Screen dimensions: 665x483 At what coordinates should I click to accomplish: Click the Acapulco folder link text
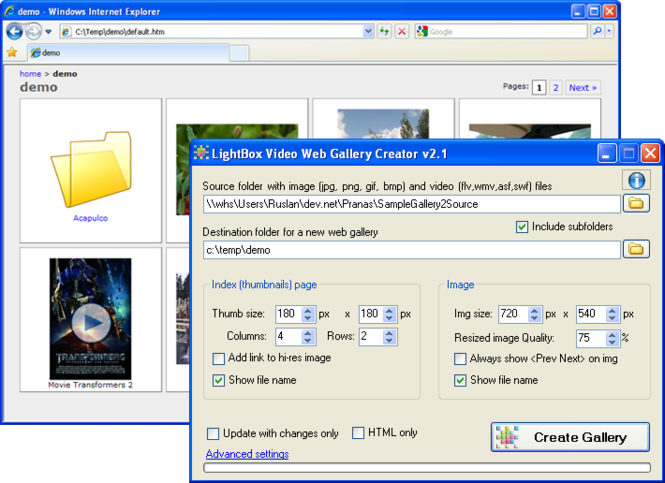(x=90, y=218)
